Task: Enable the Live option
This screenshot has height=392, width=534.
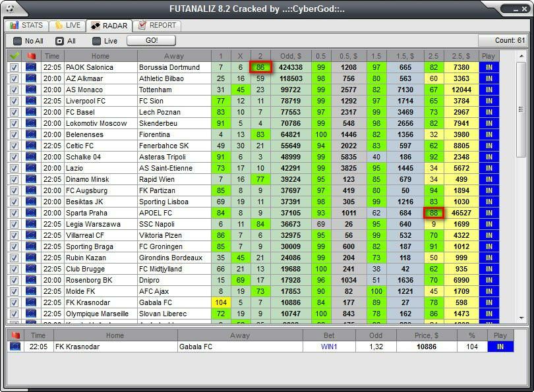Action: pyautogui.click(x=105, y=41)
